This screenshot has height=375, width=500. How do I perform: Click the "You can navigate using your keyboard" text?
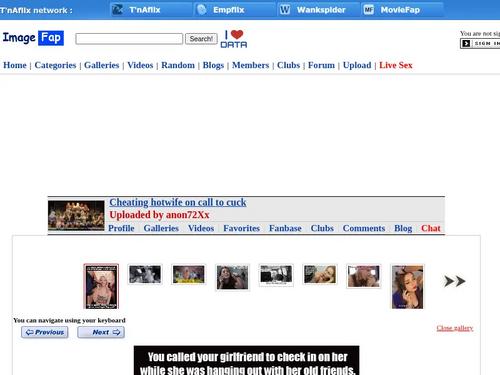pos(69,320)
